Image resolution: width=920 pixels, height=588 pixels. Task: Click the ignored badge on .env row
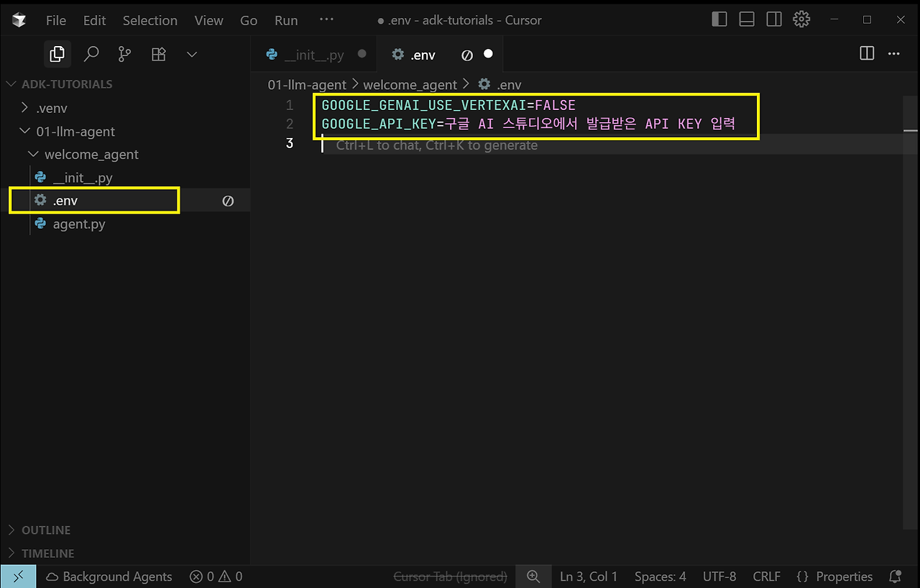pos(228,201)
